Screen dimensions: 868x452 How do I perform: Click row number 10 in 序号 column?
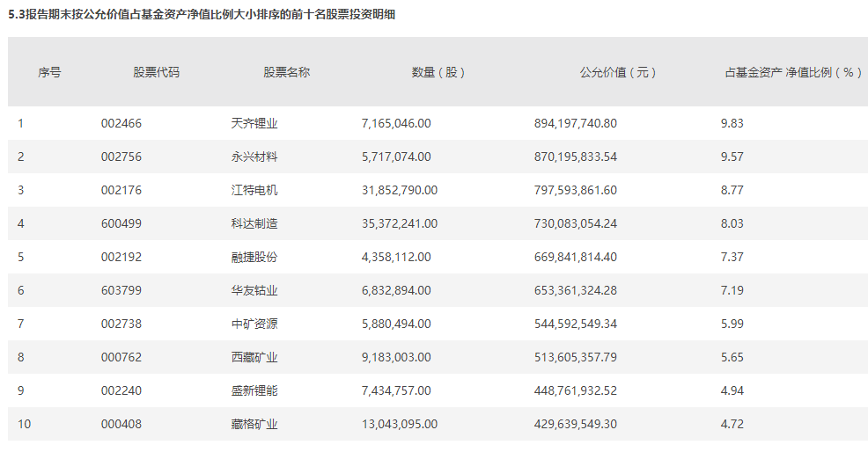pyautogui.click(x=25, y=425)
